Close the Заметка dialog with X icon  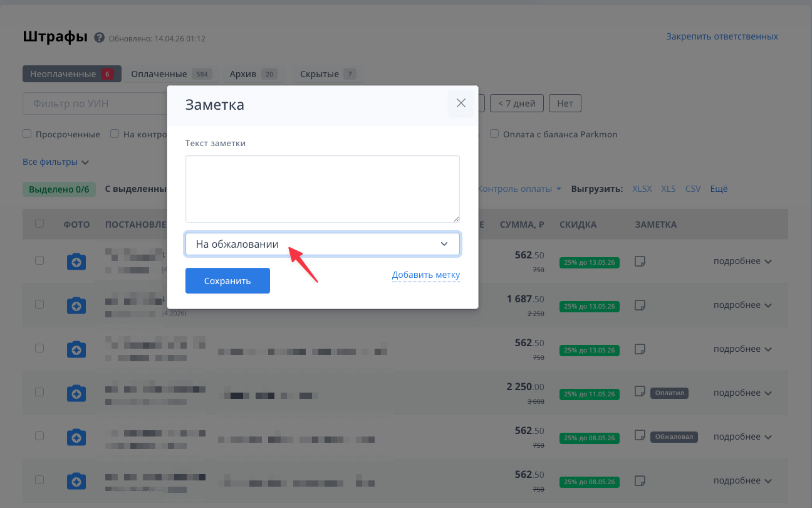tap(461, 103)
